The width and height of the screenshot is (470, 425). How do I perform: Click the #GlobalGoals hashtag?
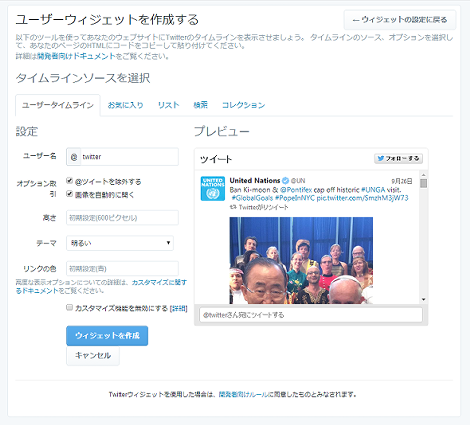[x=252, y=198]
